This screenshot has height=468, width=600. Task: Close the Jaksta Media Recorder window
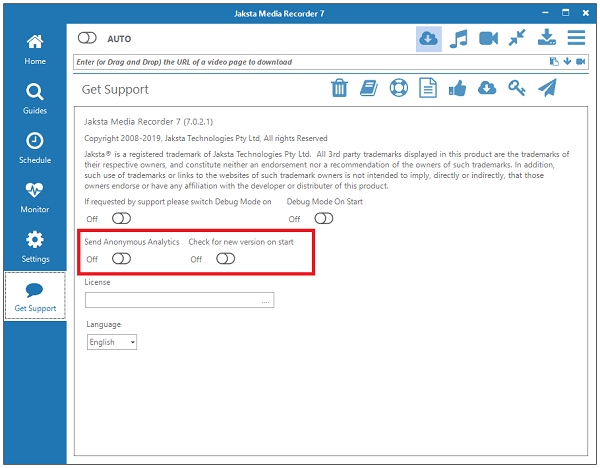(585, 13)
